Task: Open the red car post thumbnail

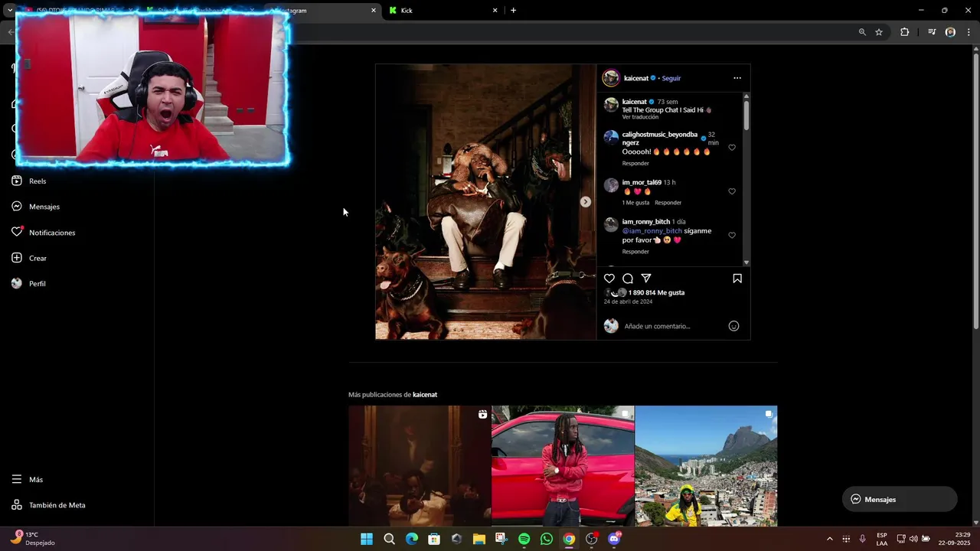Action: click(563, 466)
